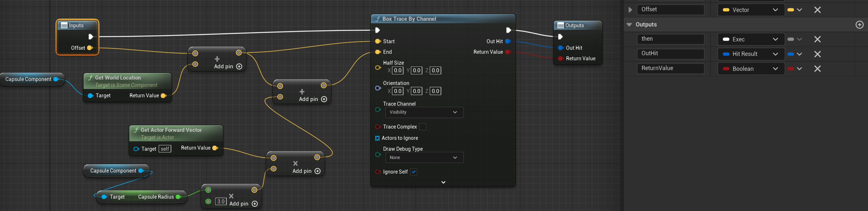Remove the 'then' exec output
Screen dimensions: 868x211
pyautogui.click(x=817, y=39)
